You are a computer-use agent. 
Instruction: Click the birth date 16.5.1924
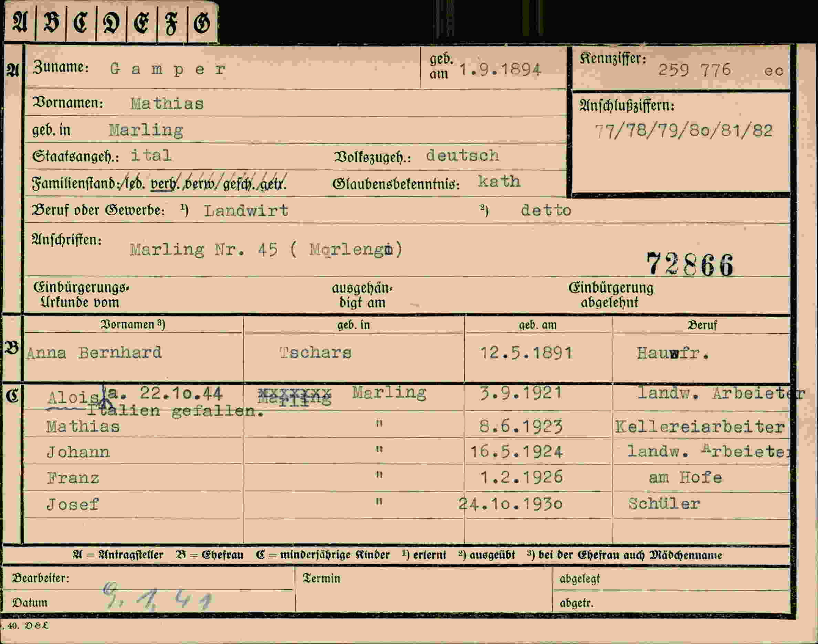[516, 452]
